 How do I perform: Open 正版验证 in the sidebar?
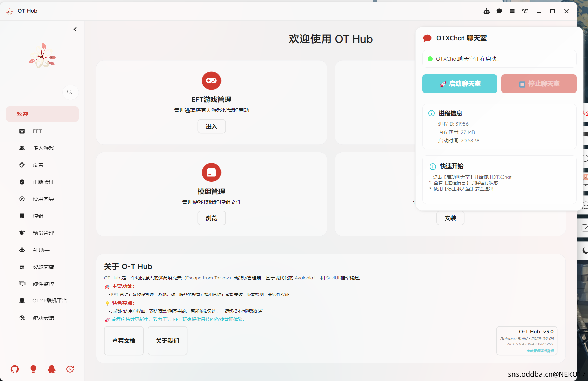(x=42, y=182)
